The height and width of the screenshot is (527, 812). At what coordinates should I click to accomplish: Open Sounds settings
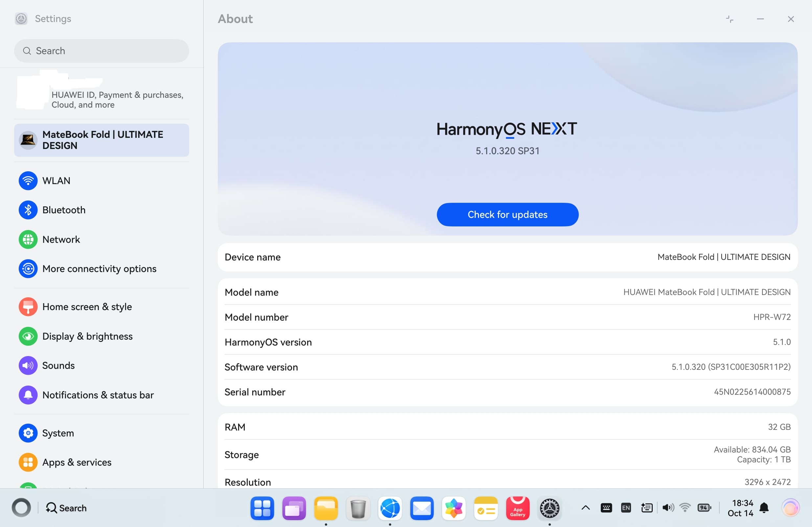[x=58, y=366]
